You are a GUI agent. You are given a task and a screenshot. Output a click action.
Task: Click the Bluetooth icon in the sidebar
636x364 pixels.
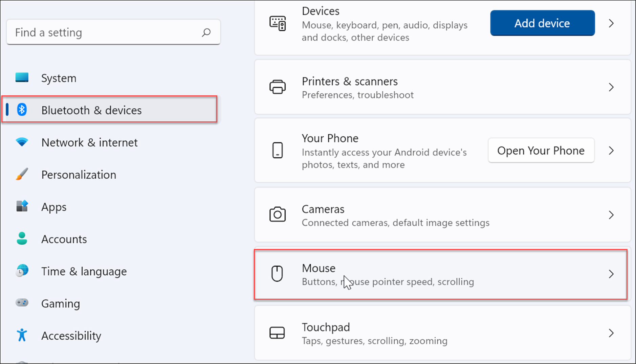click(22, 110)
